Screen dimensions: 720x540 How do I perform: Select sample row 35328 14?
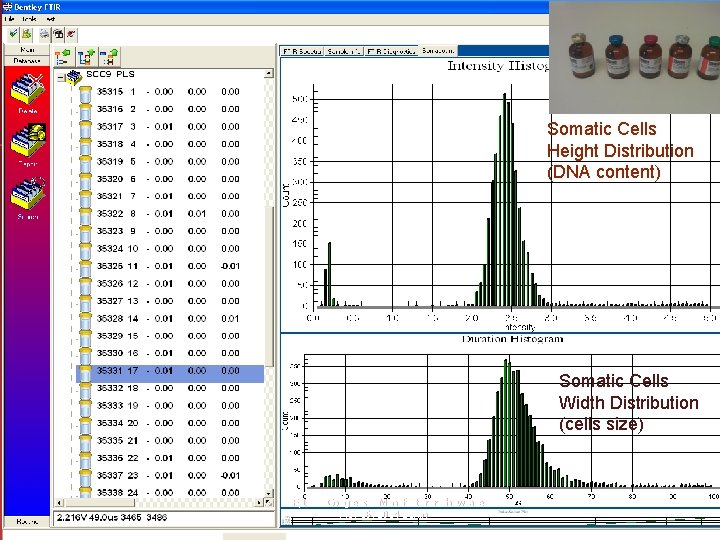click(x=168, y=319)
